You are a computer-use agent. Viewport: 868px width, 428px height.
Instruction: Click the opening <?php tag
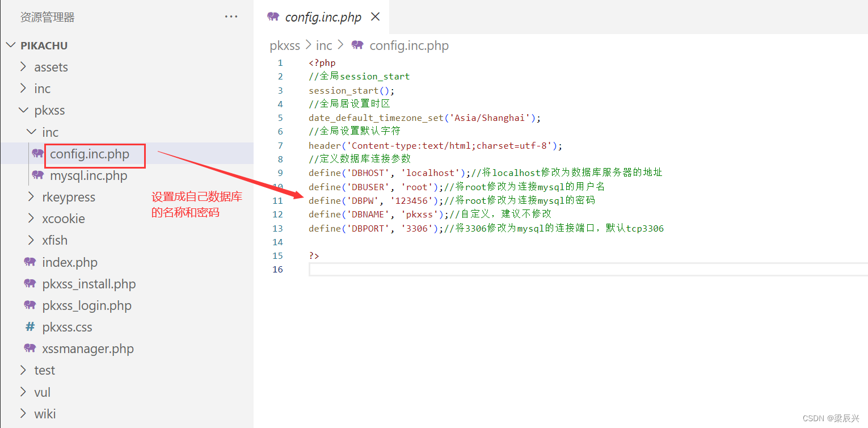(322, 63)
